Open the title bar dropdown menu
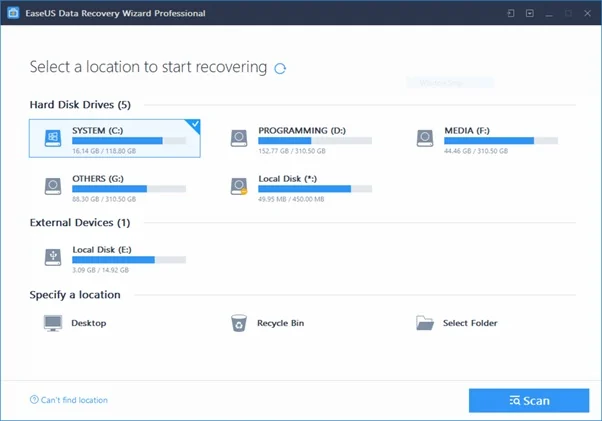 pos(528,13)
